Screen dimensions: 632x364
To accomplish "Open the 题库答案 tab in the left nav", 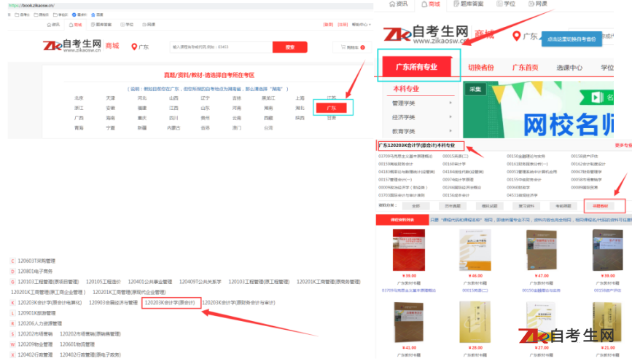I will (x=101, y=25).
